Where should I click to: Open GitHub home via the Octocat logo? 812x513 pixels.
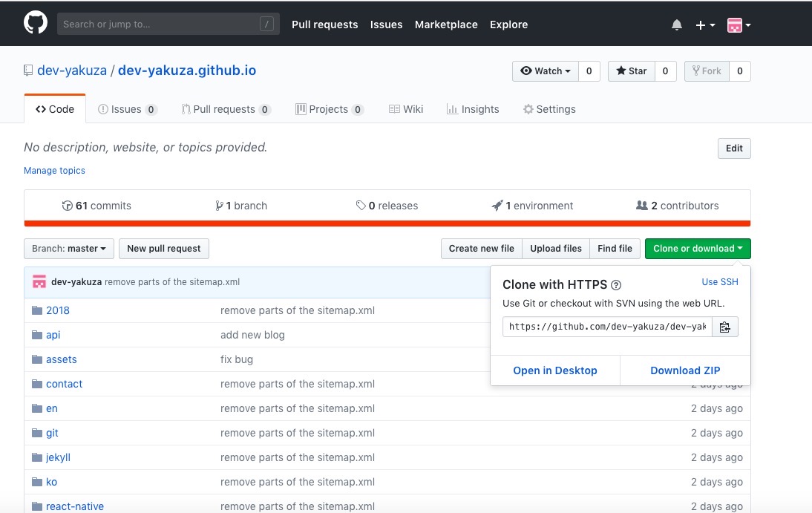35,23
